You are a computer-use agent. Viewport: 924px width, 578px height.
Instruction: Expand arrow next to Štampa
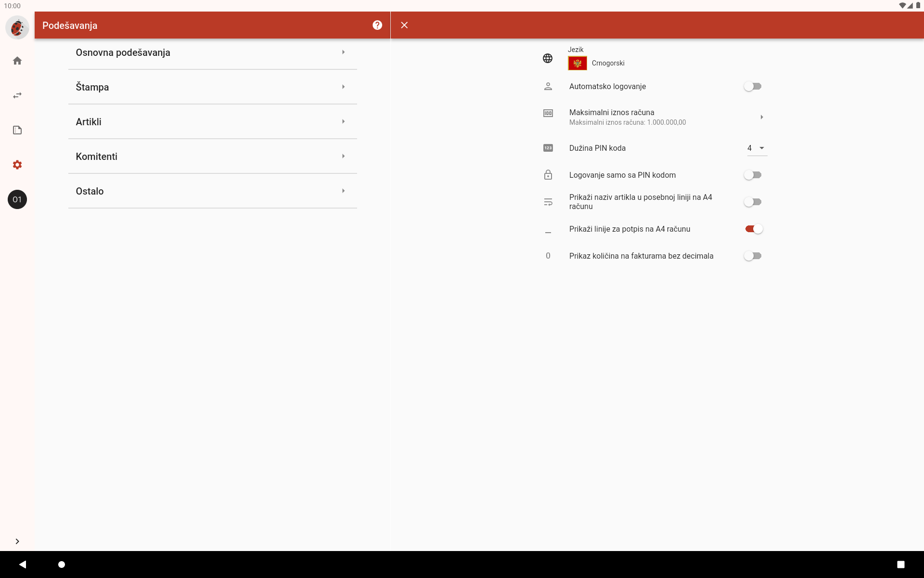343,87
